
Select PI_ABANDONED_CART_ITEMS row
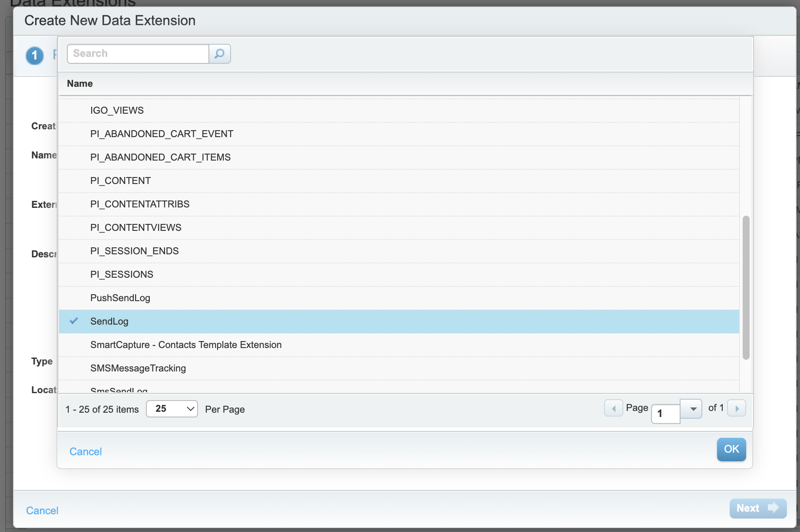[399, 158]
